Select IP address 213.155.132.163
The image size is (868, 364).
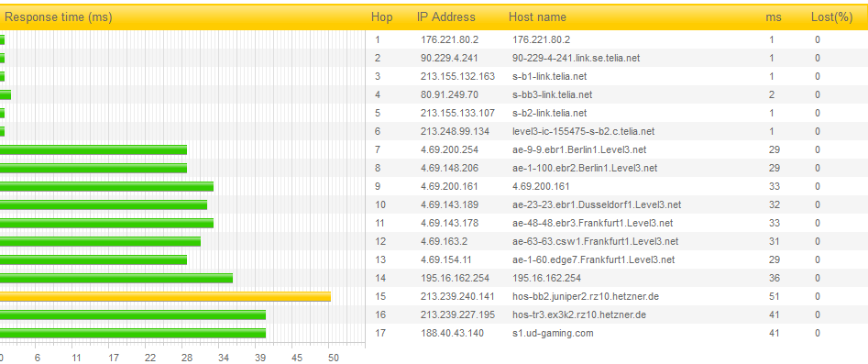click(457, 76)
